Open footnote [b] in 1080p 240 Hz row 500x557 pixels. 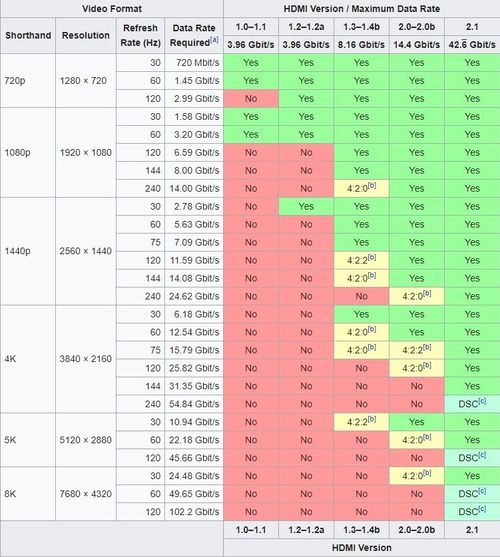tap(372, 185)
